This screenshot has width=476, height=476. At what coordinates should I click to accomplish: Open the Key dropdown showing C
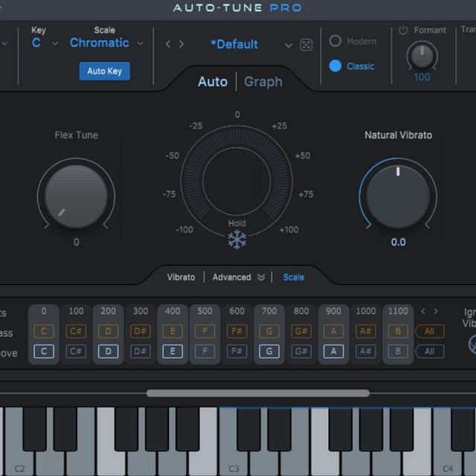43,43
